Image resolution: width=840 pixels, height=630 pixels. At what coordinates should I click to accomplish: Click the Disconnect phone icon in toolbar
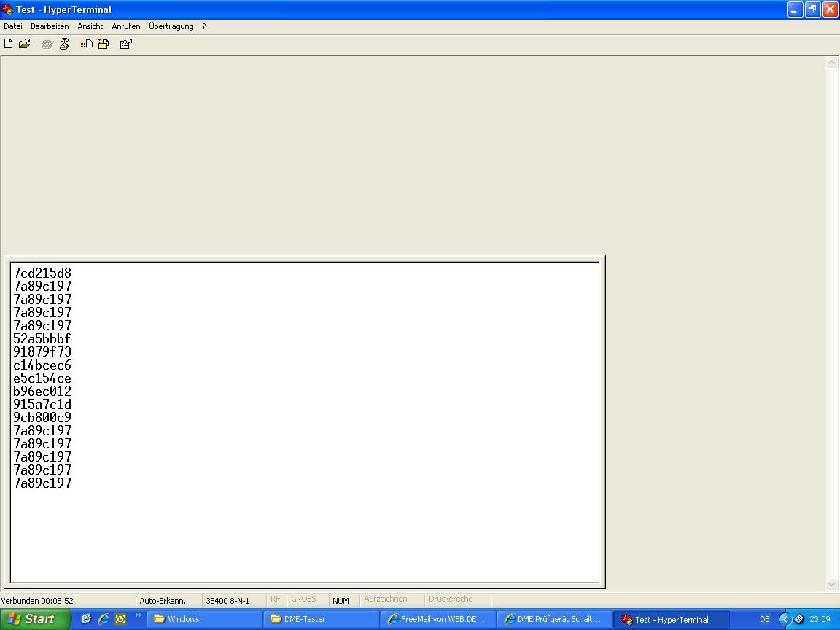pyautogui.click(x=64, y=44)
